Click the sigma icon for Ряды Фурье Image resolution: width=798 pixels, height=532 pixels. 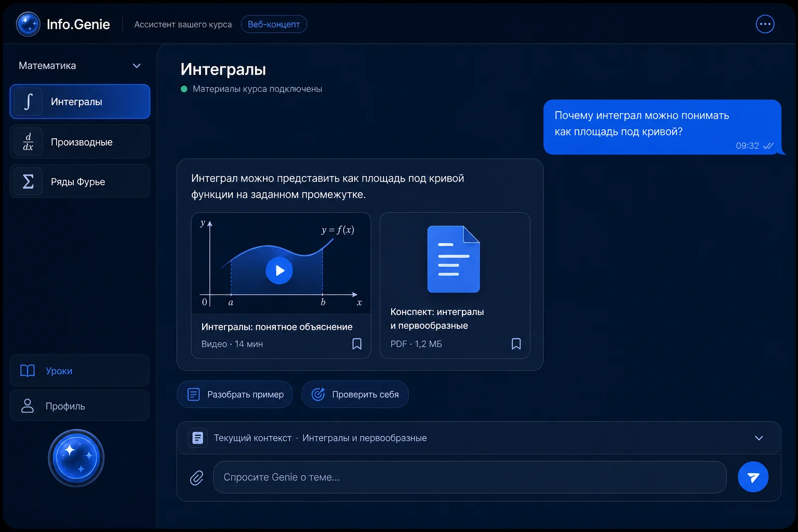(28, 181)
